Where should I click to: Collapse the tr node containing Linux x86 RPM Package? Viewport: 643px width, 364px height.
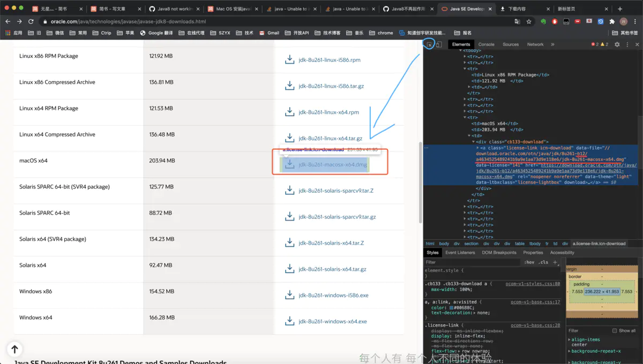465,69
